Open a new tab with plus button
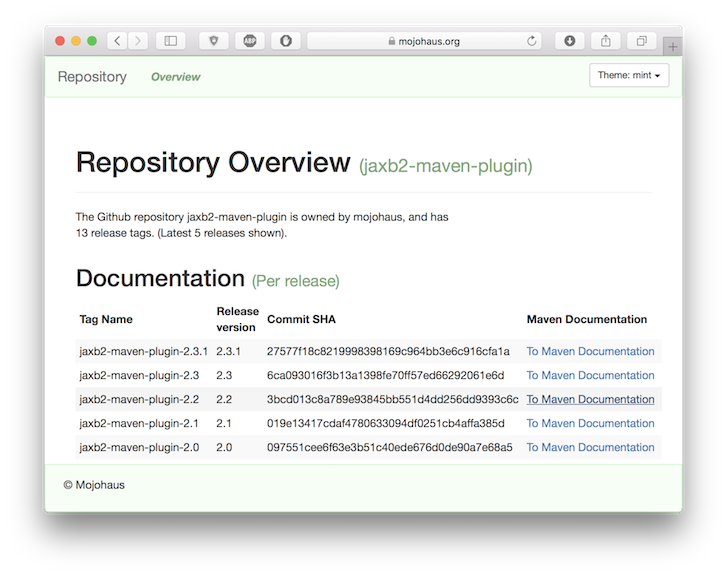 click(673, 46)
